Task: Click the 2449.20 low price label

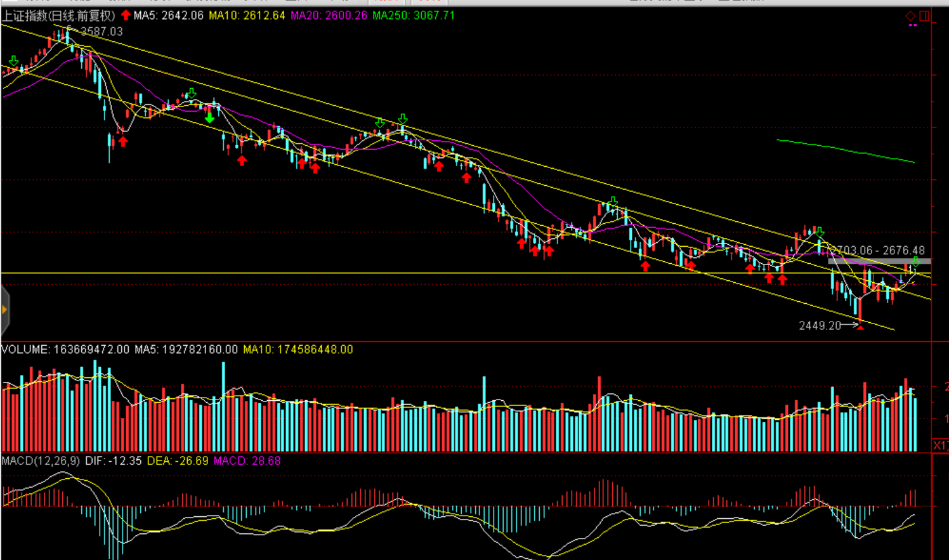Action: point(820,325)
